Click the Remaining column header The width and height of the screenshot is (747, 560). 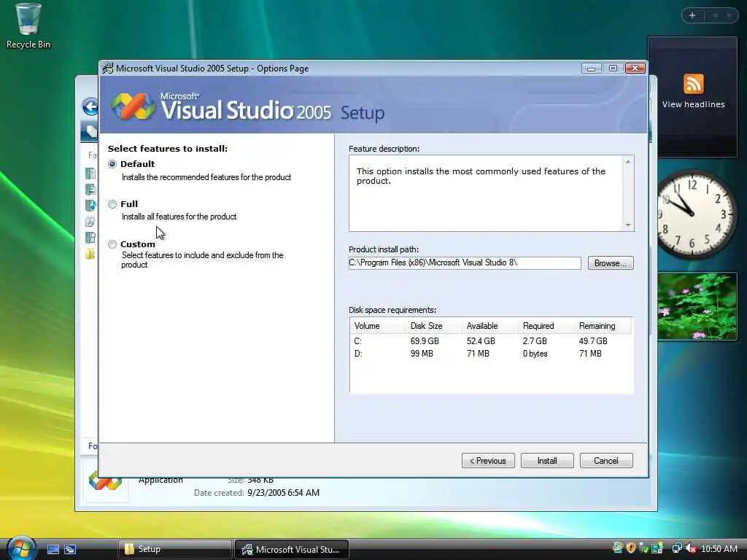(x=597, y=326)
